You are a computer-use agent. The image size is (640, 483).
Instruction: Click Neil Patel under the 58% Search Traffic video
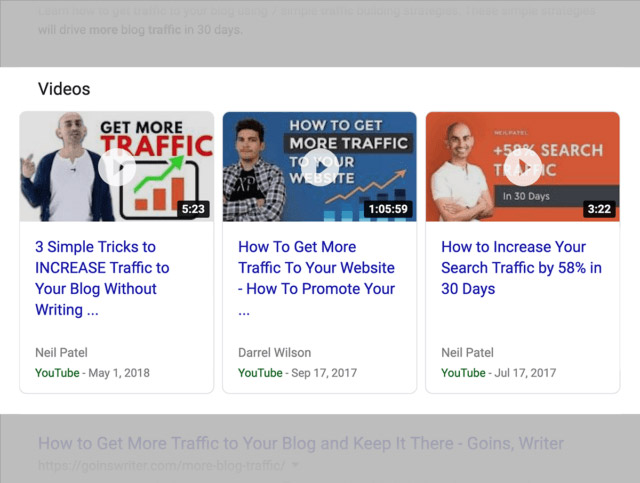click(467, 352)
